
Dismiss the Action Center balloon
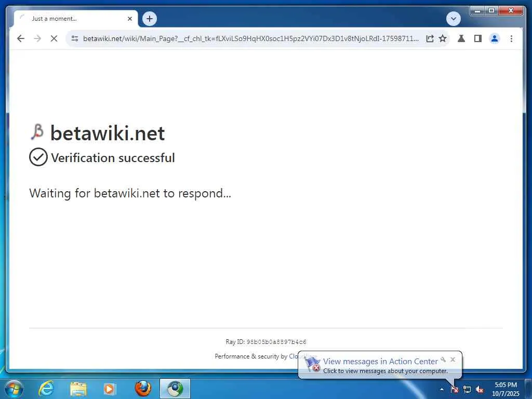[453, 360]
